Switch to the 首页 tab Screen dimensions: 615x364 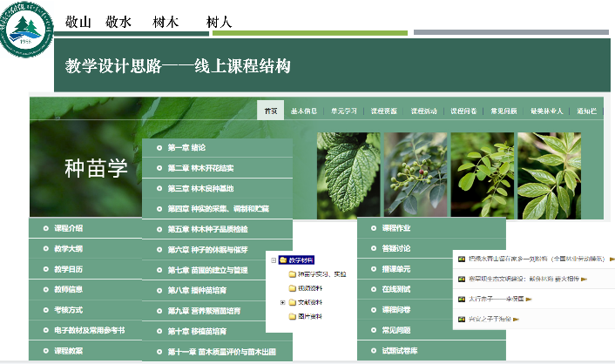coord(271,111)
